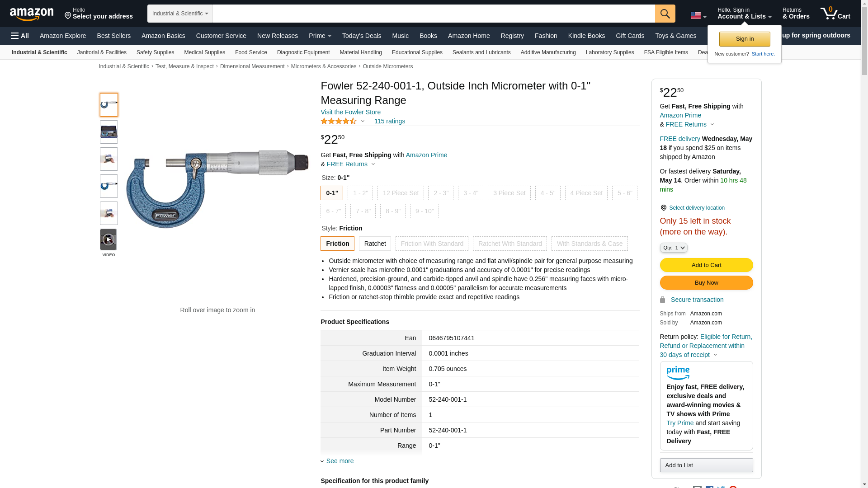868x488 pixels.
Task: Open Today's Deals in navigation bar
Action: click(x=361, y=36)
